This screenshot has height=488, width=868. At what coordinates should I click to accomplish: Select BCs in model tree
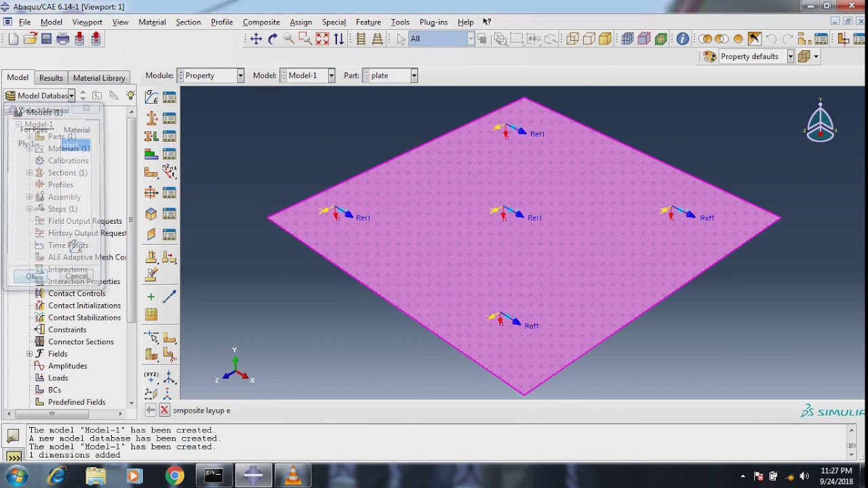coord(54,390)
